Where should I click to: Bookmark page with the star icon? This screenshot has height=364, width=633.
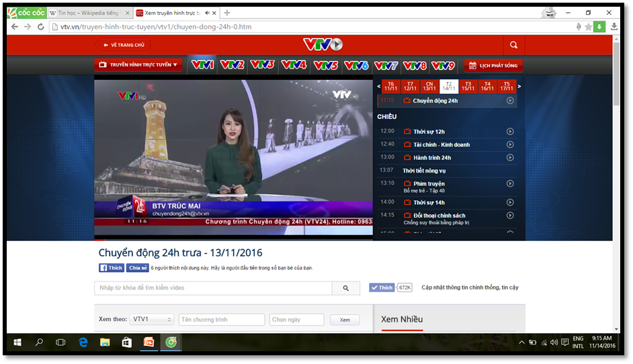(x=589, y=27)
